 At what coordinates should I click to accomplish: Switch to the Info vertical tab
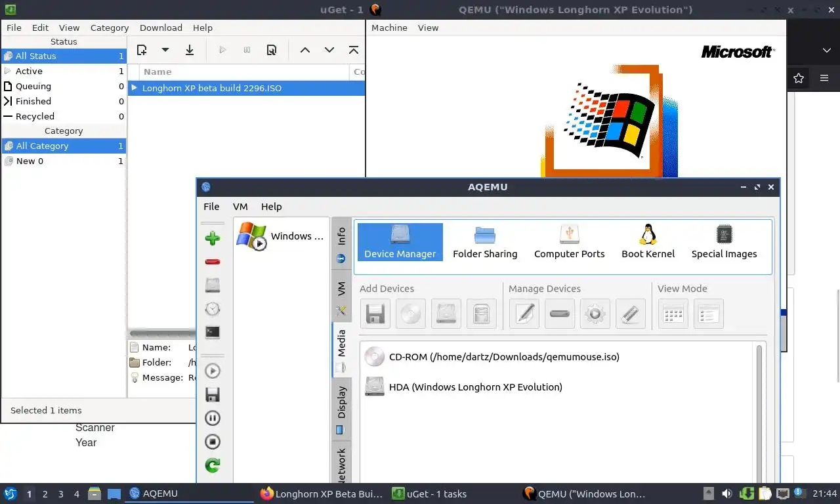tap(341, 243)
